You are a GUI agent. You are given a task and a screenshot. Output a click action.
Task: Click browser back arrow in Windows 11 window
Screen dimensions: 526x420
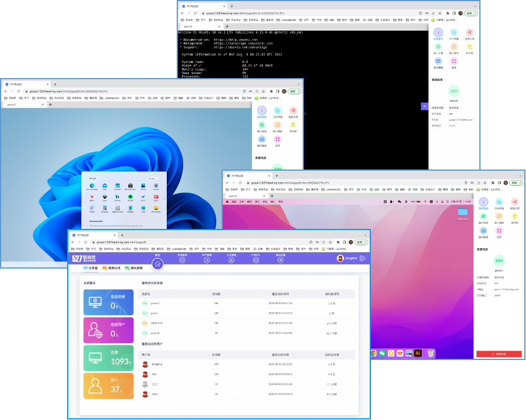click(x=6, y=91)
